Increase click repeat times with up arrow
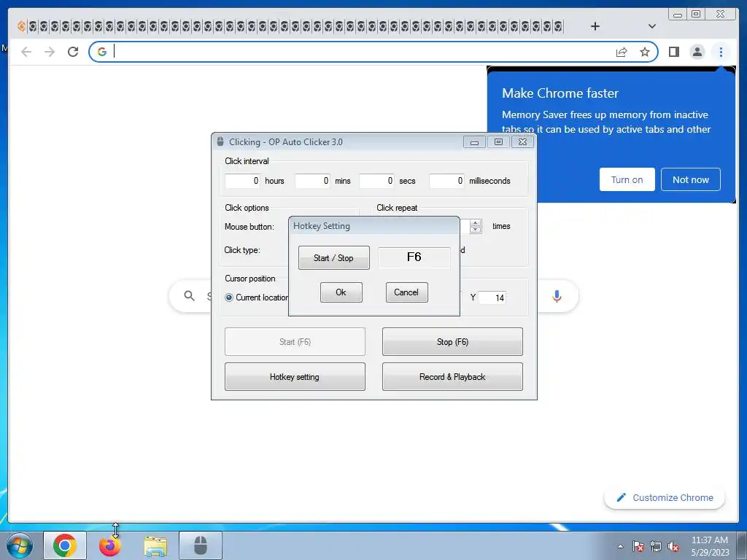 [475, 223]
